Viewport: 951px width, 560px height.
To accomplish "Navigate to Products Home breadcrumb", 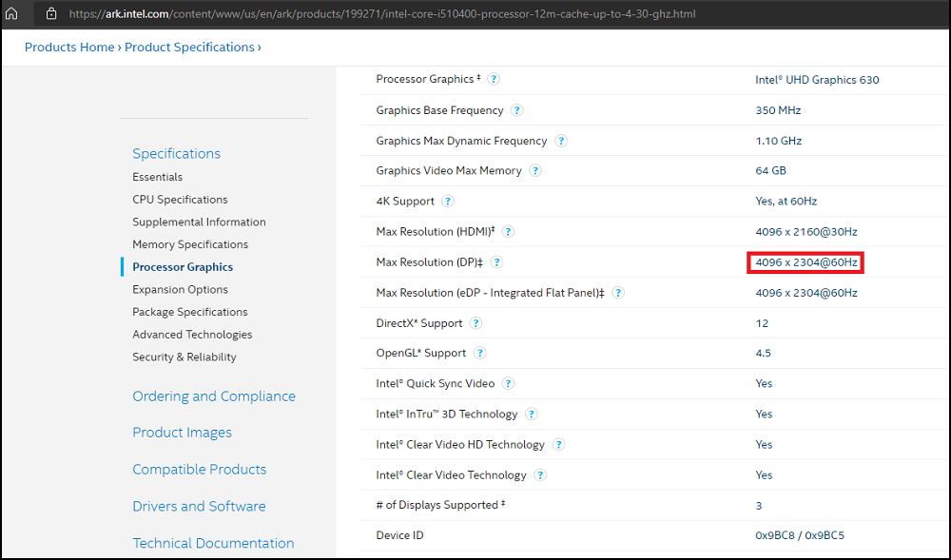I will point(68,47).
